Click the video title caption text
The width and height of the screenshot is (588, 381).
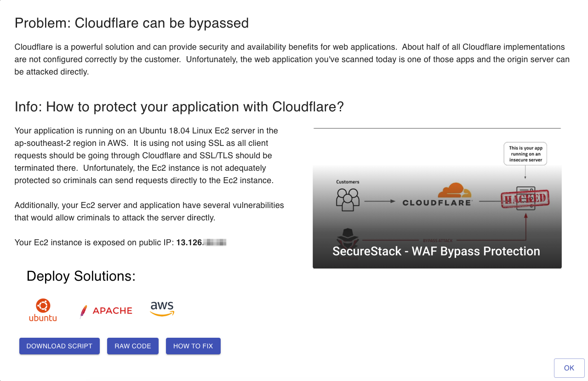point(436,251)
